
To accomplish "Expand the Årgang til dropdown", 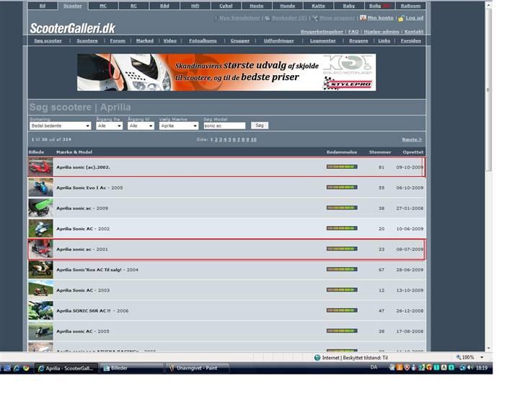I will (x=141, y=126).
